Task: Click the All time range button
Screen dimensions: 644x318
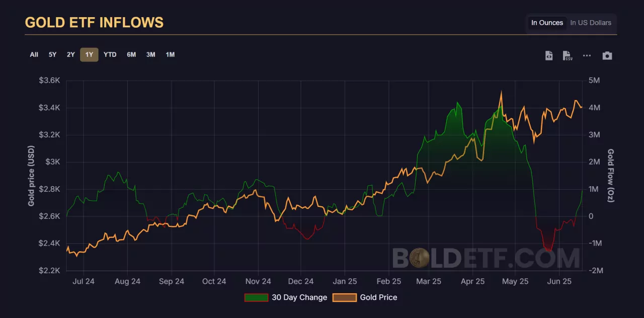Action: pos(34,54)
